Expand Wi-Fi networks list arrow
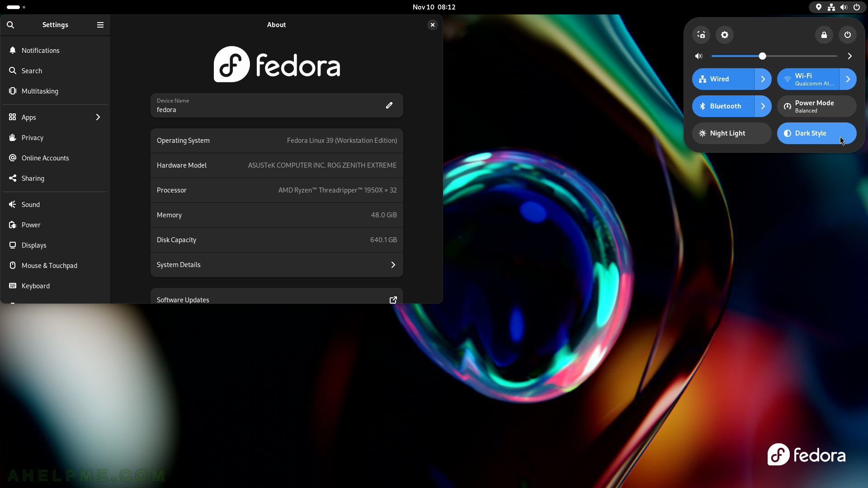The height and width of the screenshot is (488, 868). click(x=848, y=79)
